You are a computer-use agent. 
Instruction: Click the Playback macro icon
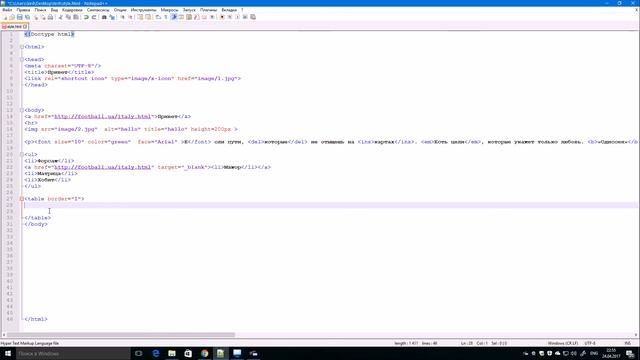(x=238, y=17)
